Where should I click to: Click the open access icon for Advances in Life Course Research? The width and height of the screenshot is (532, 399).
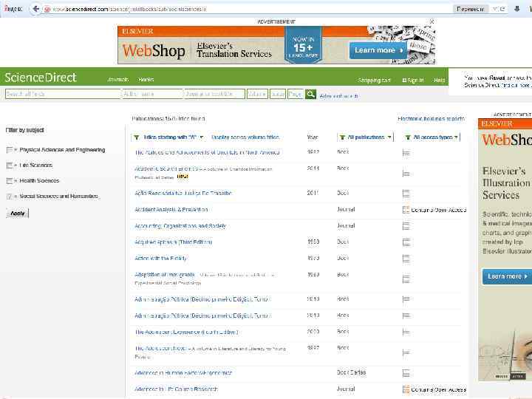[x=406, y=389]
